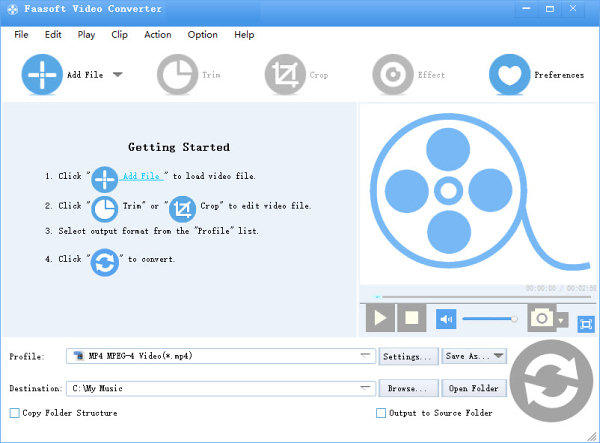Open the Effect tool icon
Image resolution: width=600 pixels, height=443 pixels.
click(x=393, y=75)
